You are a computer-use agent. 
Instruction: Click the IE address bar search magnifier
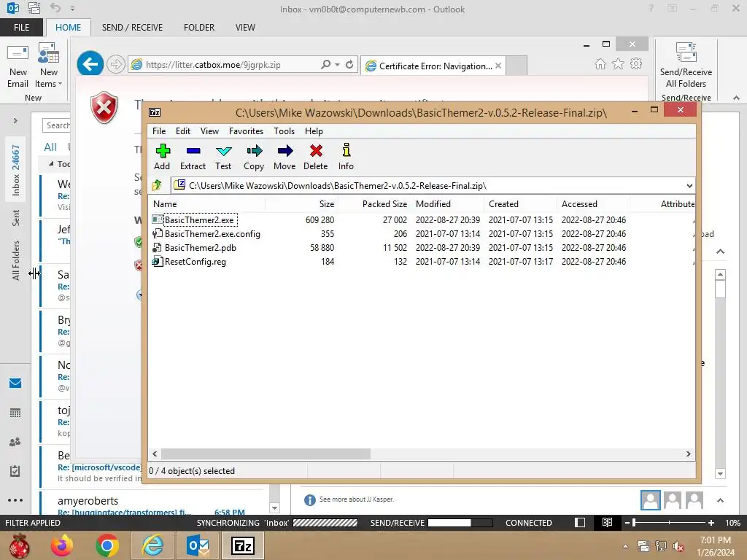click(326, 64)
